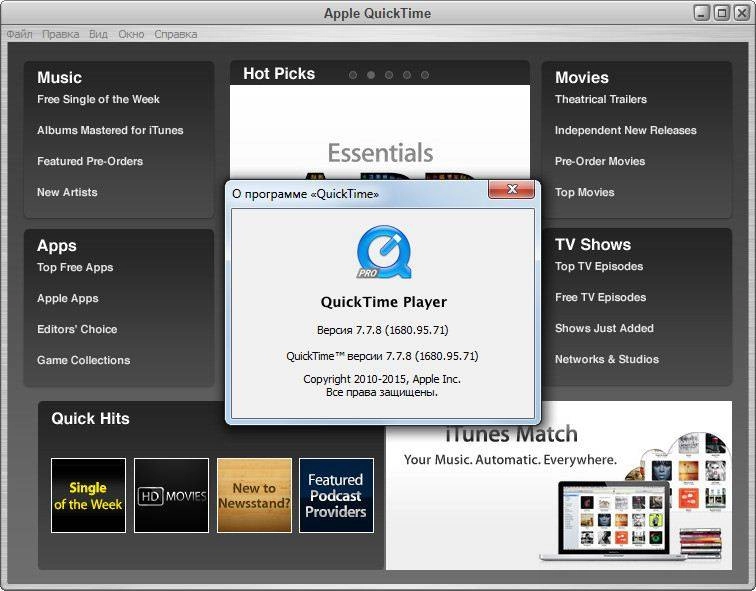Open Free Single of the Week

coord(98,99)
